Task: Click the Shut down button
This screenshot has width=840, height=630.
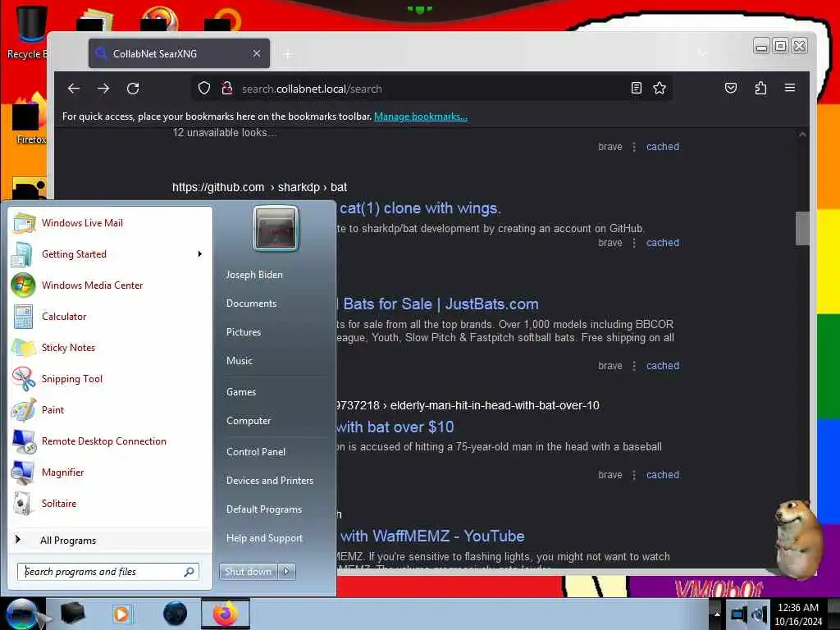Action: (x=248, y=572)
